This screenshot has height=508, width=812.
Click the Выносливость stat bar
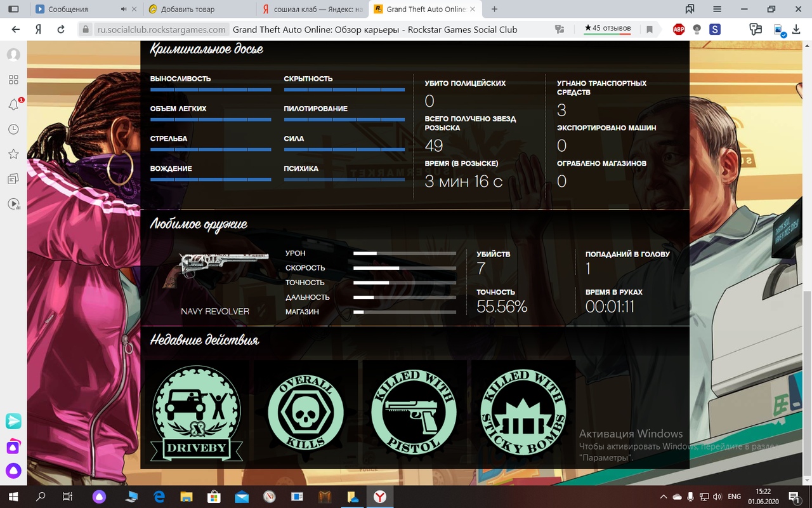pyautogui.click(x=211, y=90)
